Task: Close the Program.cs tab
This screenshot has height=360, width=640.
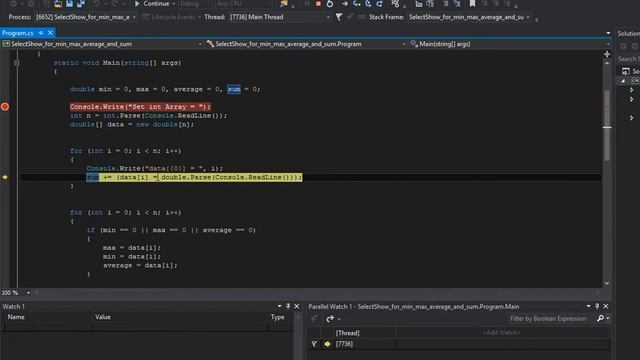Action: point(50,33)
